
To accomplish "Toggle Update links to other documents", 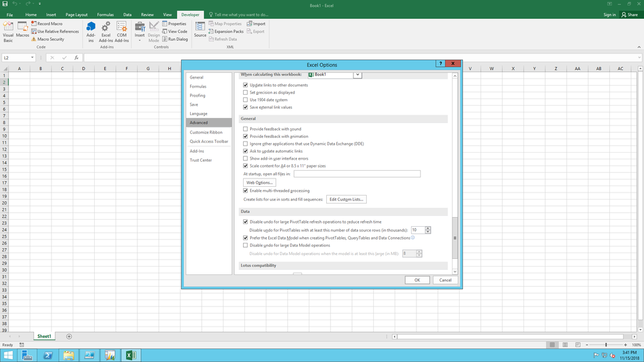I will pos(246,86).
